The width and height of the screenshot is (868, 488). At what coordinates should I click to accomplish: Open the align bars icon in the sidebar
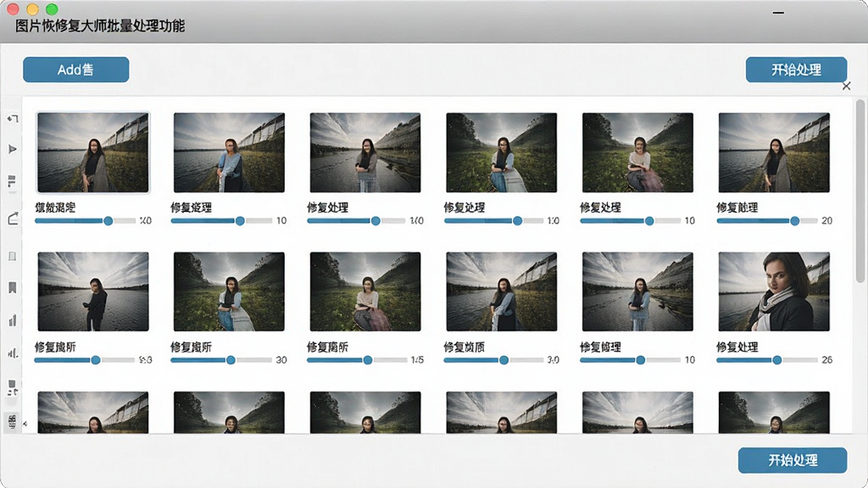12,181
